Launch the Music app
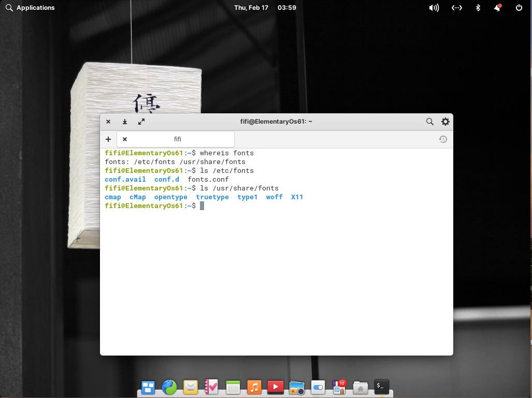The width and height of the screenshot is (532, 398). 254,387
